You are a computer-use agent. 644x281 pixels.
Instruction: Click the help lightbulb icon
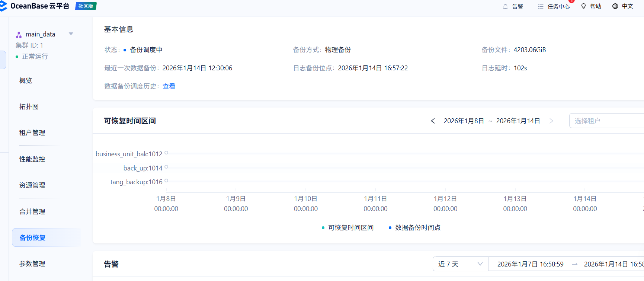pos(583,6)
